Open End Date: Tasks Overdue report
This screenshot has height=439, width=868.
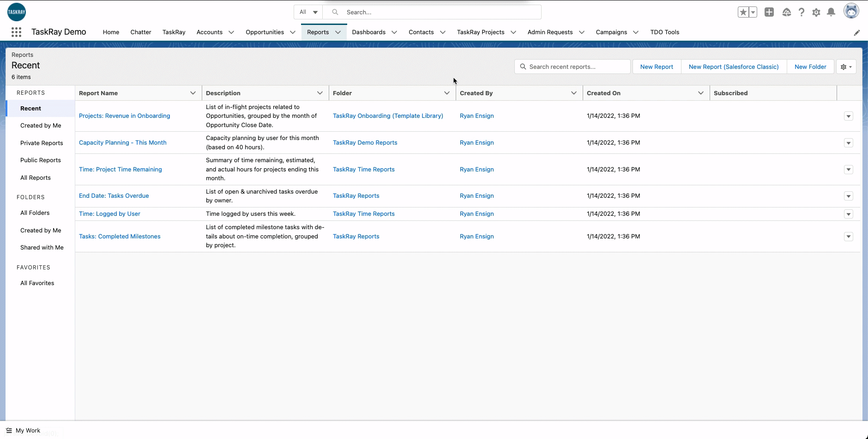[114, 195]
